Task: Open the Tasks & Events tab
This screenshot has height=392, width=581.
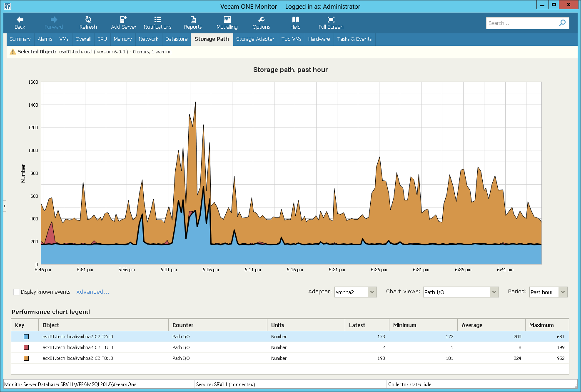Action: coord(354,39)
